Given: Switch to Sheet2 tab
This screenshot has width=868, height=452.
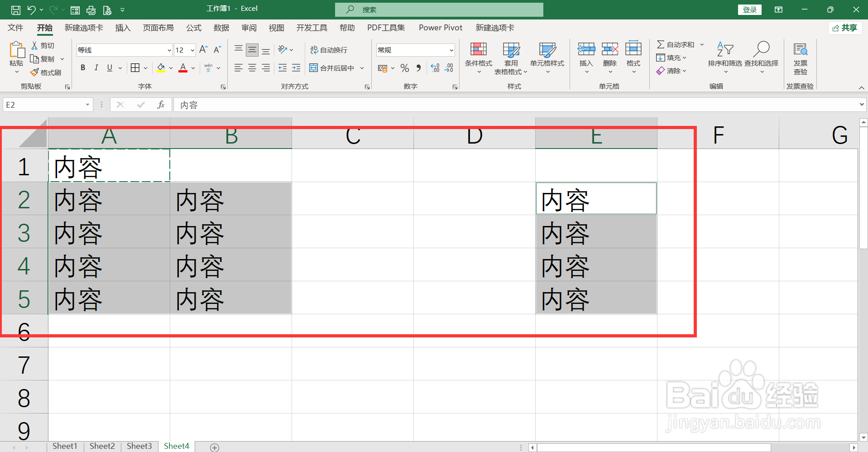Looking at the screenshot, I should (102, 446).
